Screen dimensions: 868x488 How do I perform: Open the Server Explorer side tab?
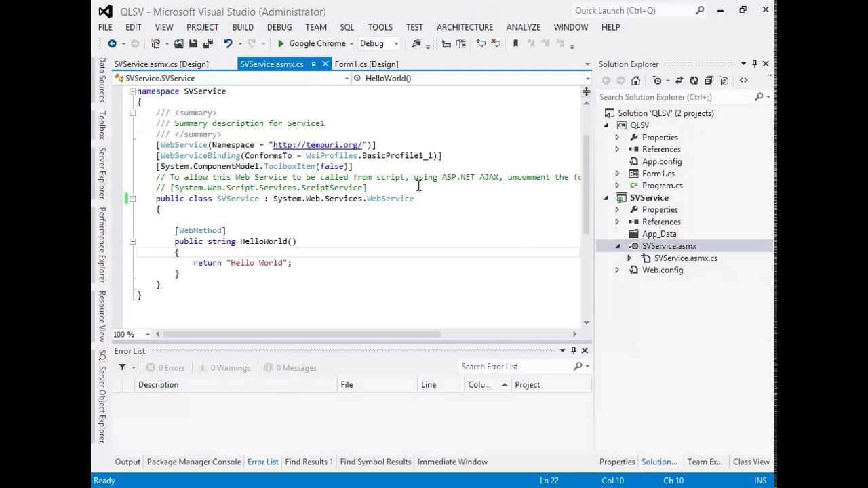tap(102, 174)
